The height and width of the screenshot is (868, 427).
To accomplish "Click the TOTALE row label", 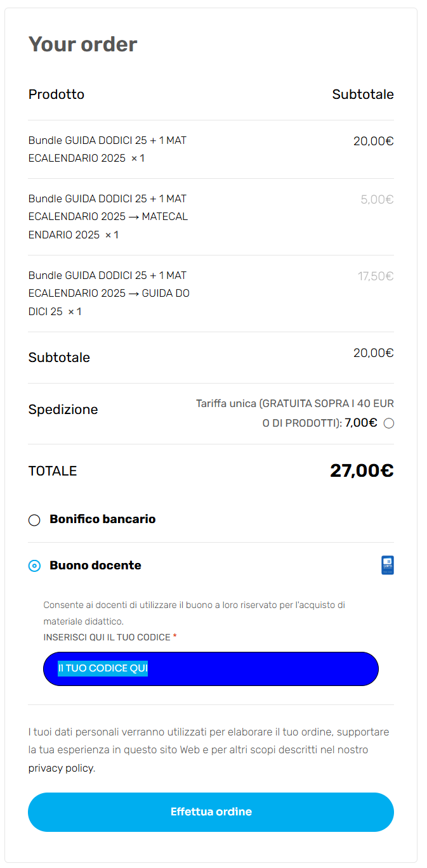I will [53, 471].
